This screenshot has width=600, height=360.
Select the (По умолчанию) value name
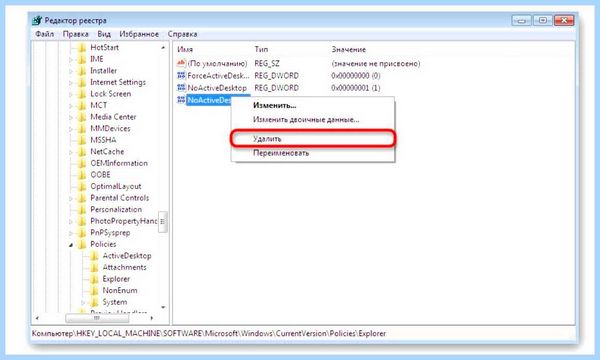click(x=217, y=64)
